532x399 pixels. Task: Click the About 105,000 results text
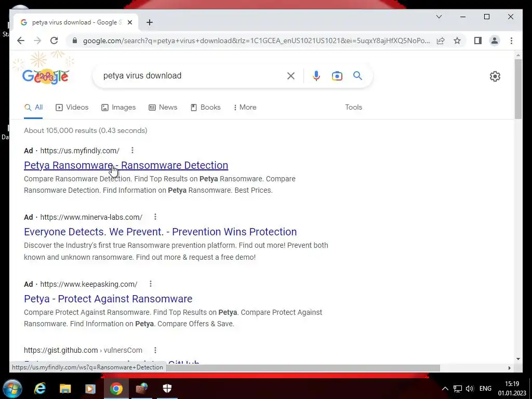click(86, 130)
